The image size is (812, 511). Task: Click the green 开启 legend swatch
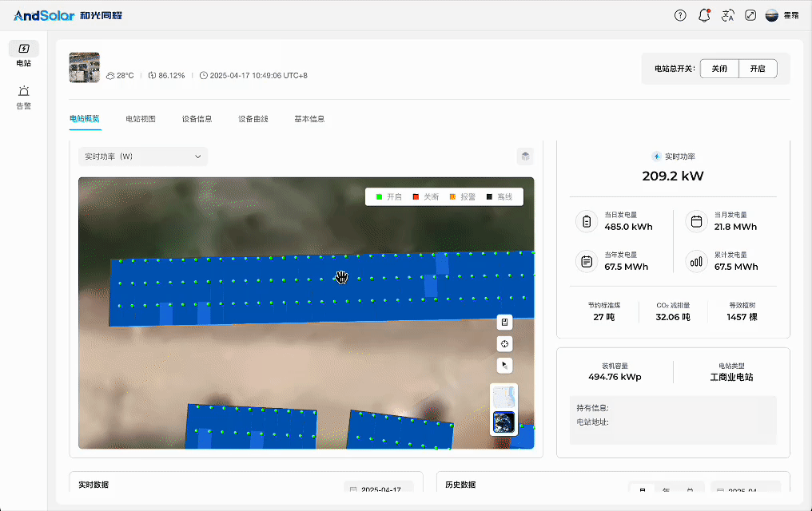click(x=379, y=197)
